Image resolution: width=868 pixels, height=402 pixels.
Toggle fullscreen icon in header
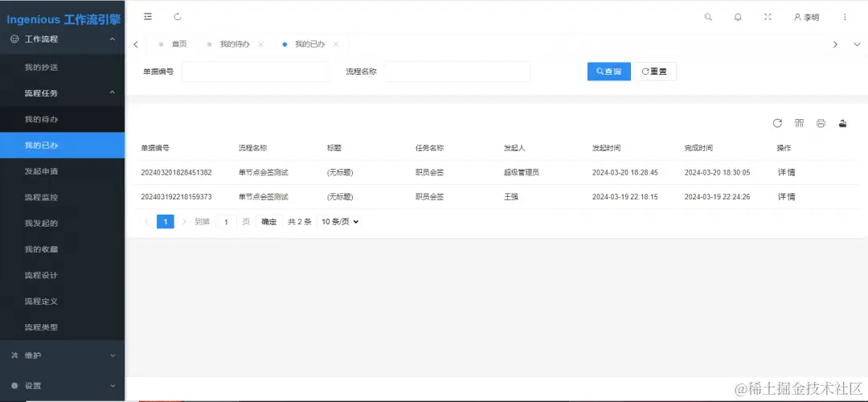point(768,17)
